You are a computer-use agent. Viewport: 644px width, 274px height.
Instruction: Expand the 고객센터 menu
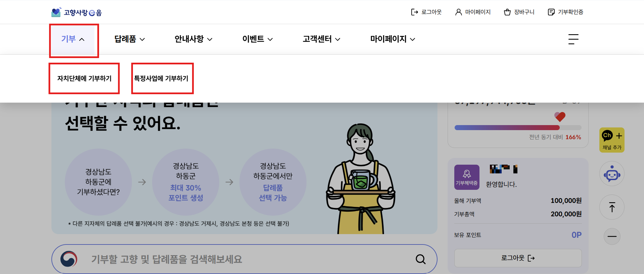(321, 39)
